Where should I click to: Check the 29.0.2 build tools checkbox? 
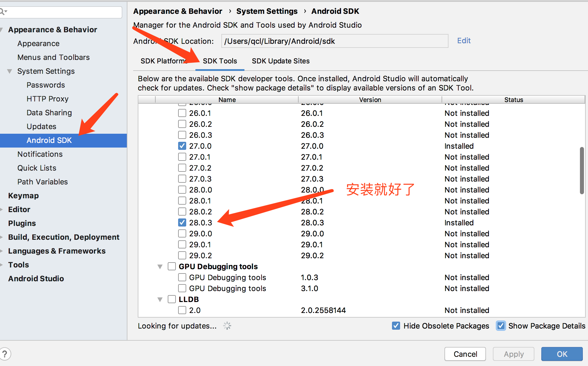(x=182, y=255)
